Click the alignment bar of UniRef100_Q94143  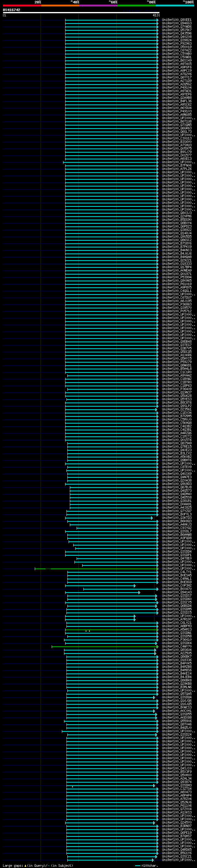[103, 592]
